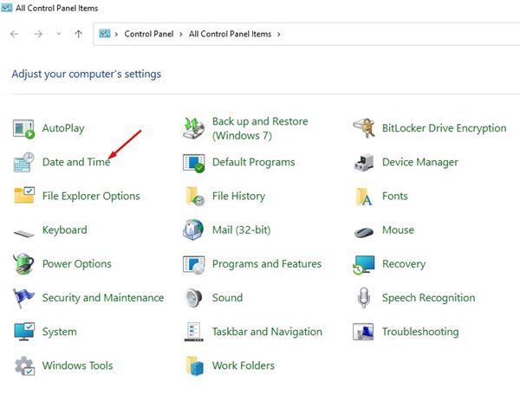Go up one level with the up arrow
The width and height of the screenshot is (520, 420).
(79, 34)
